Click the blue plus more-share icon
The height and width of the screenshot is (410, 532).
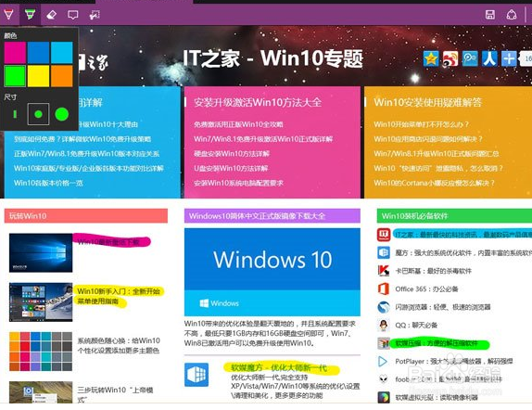coord(509,58)
